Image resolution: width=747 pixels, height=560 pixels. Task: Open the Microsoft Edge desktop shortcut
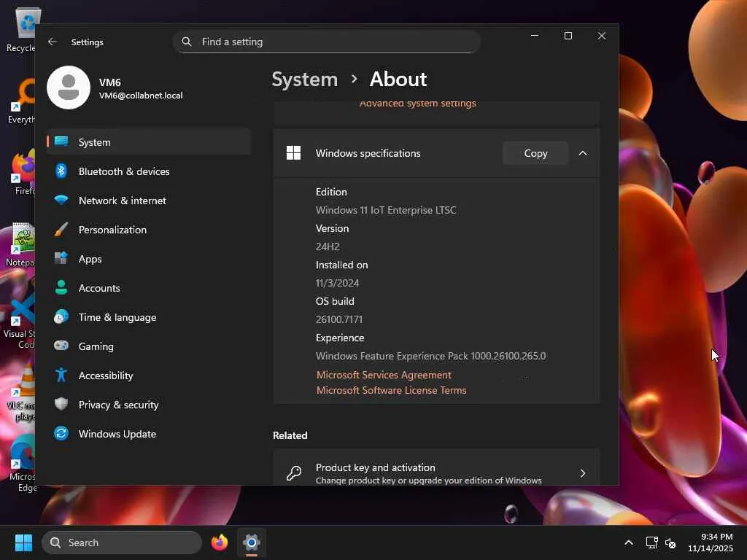(21, 464)
